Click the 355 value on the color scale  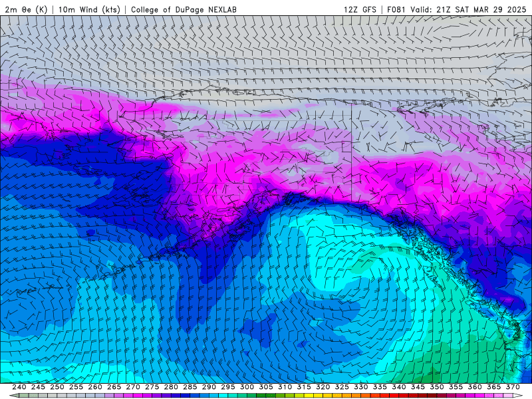[x=456, y=387]
